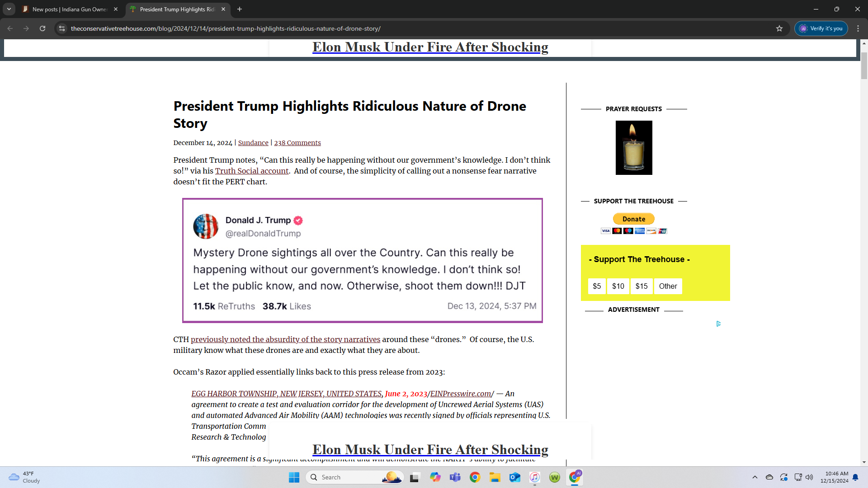The image size is (868, 488).
Task: Open the Egg Harbor Township, New Jersey link
Action: (x=286, y=394)
